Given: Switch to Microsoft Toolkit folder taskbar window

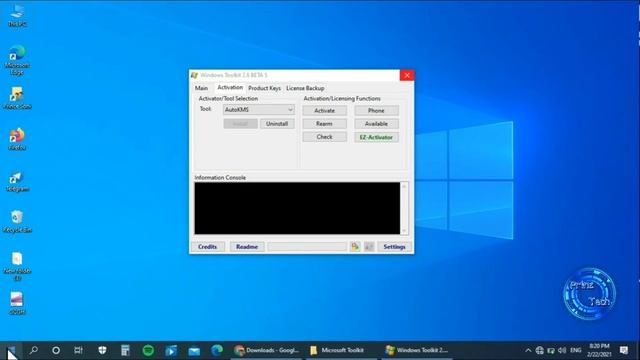Looking at the screenshot, I should [x=342, y=350].
